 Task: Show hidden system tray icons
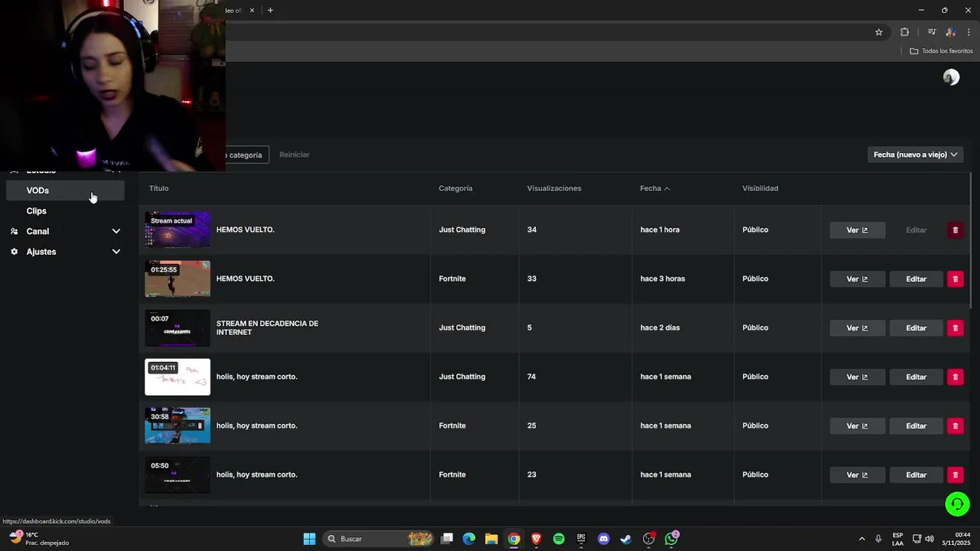[x=861, y=539]
